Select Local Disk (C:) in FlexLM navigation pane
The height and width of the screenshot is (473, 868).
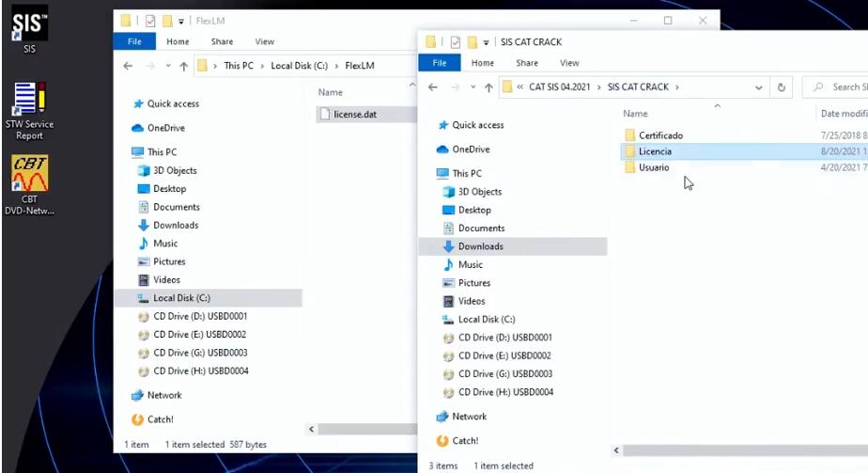coord(209,298)
